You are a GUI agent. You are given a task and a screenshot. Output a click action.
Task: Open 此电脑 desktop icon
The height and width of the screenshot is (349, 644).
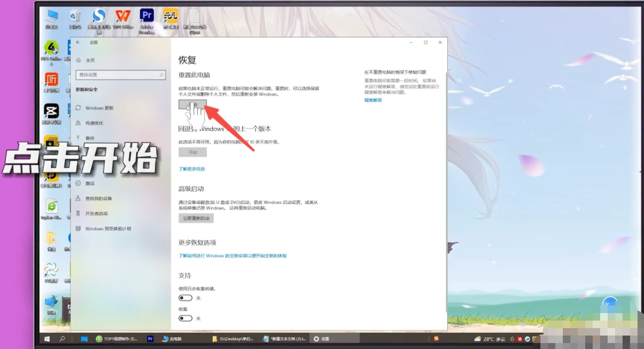click(x=51, y=18)
